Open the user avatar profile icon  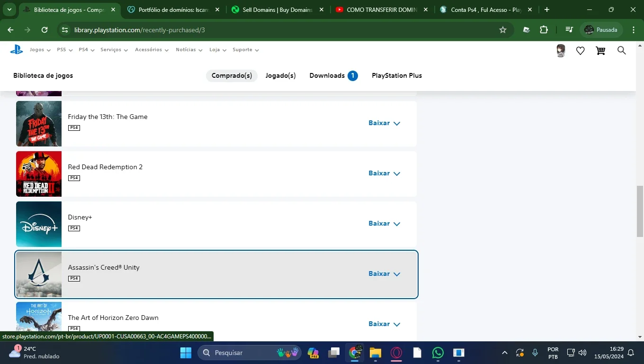(x=561, y=51)
